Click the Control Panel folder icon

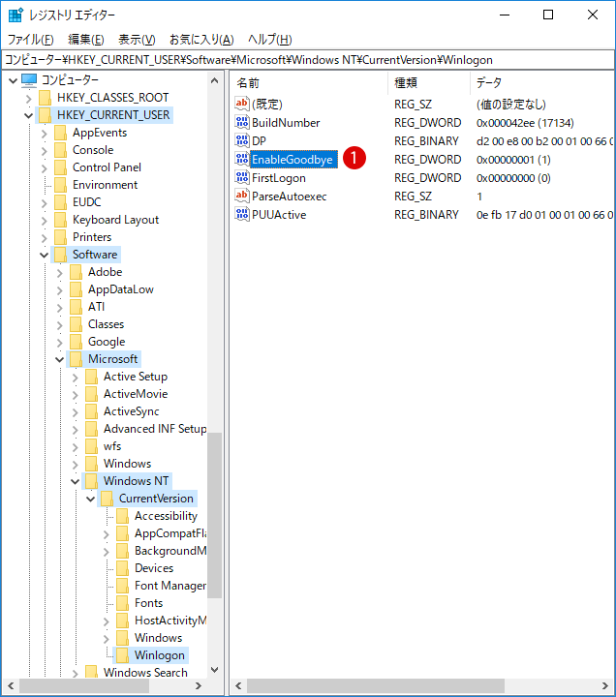pos(60,167)
